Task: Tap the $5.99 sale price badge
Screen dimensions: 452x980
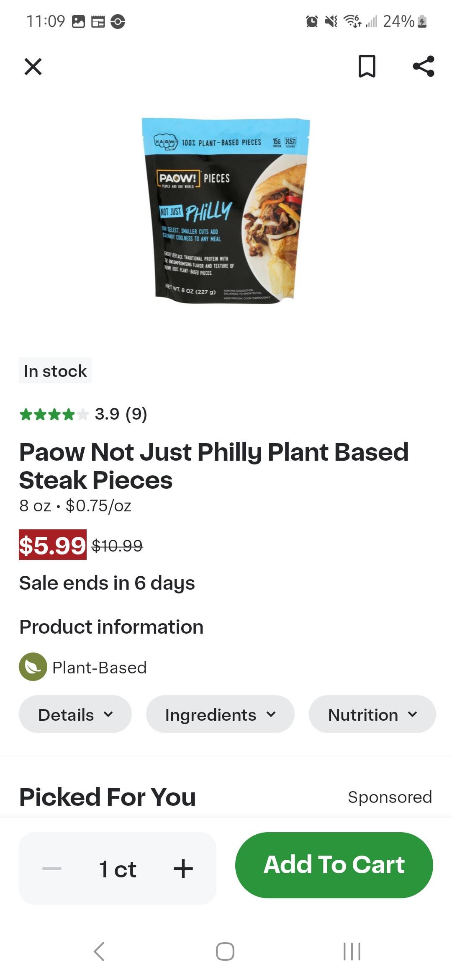Action: [x=53, y=545]
